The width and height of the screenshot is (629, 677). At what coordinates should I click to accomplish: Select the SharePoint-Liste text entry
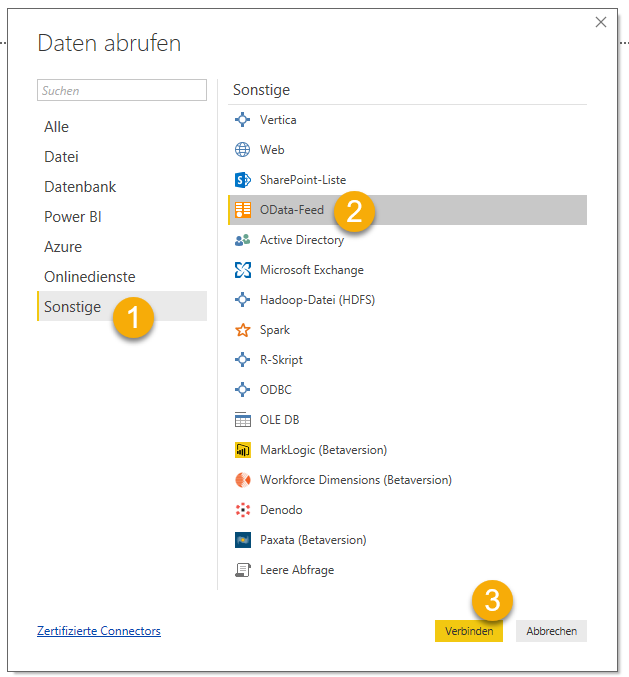(303, 180)
